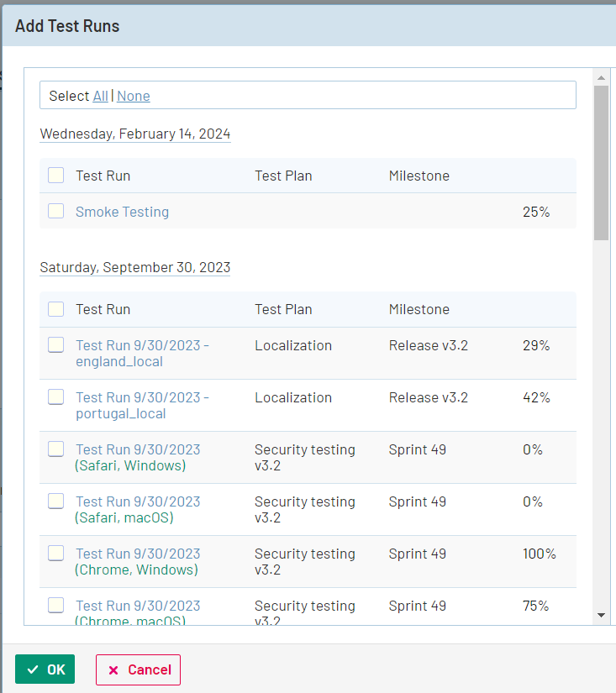Click the Select None link
The width and height of the screenshot is (616, 693).
pyautogui.click(x=133, y=96)
